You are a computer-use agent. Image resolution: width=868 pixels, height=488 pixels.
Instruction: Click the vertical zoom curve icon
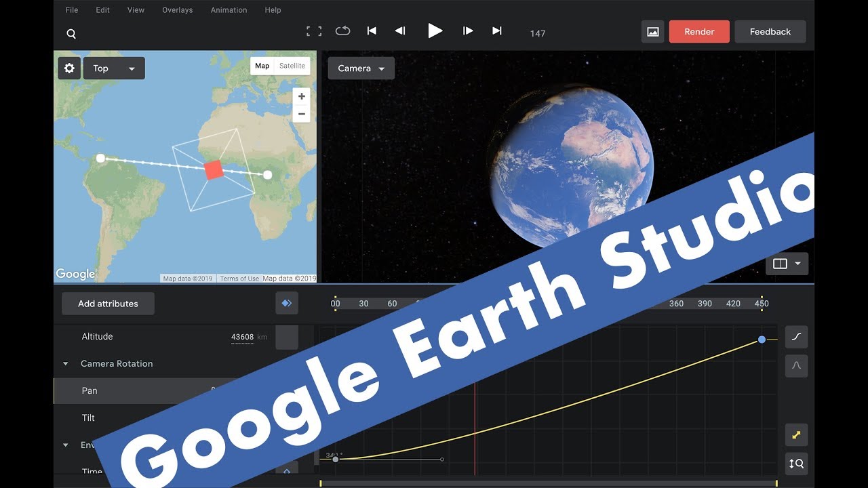[797, 464]
